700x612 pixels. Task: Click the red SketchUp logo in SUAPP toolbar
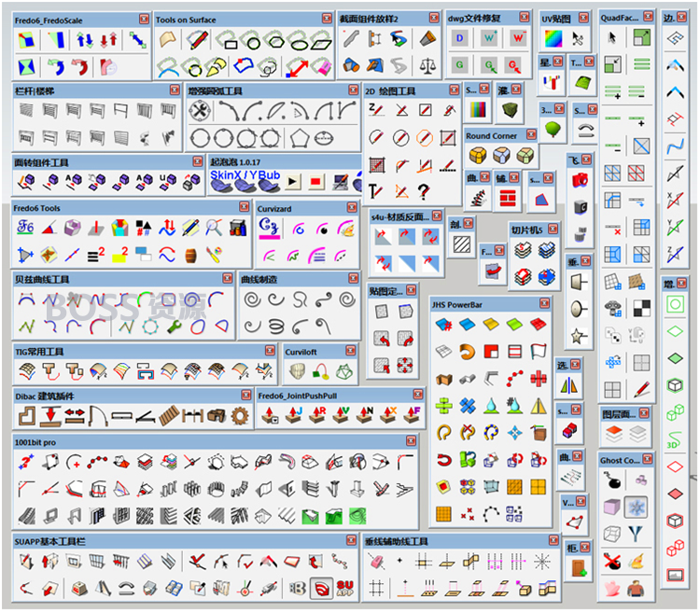coord(321,589)
